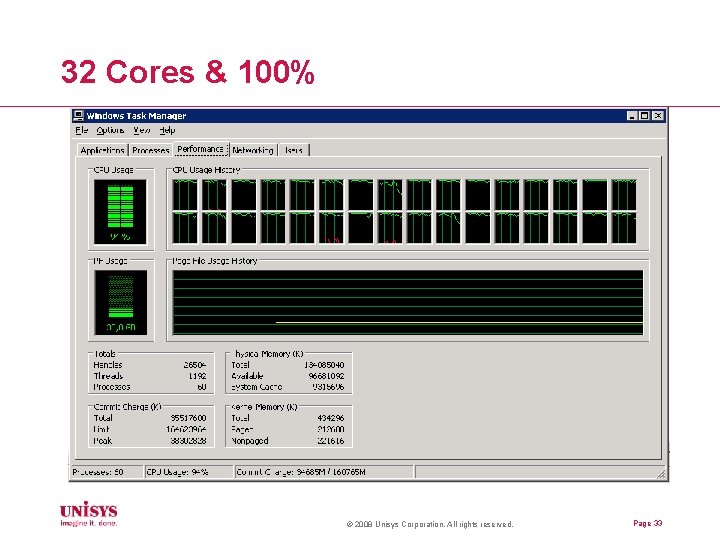Click the Page 33 label
720x540 pixels.
(647, 523)
